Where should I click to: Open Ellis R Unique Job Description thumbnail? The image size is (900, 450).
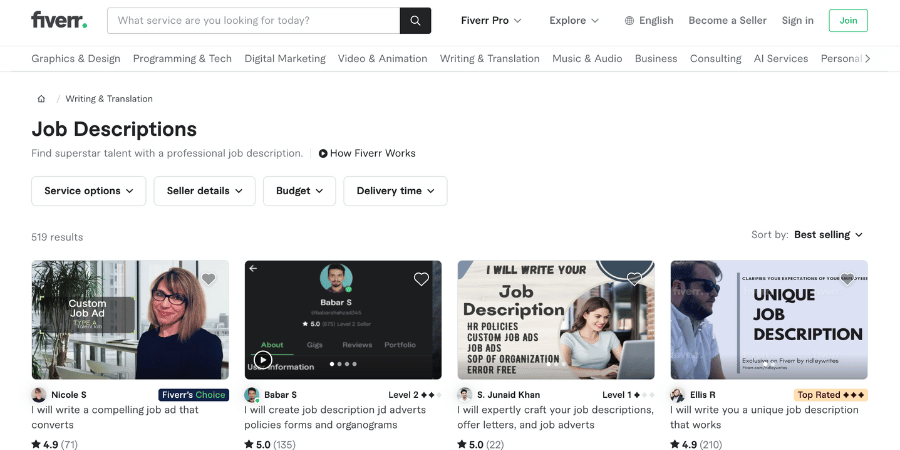coord(769,320)
